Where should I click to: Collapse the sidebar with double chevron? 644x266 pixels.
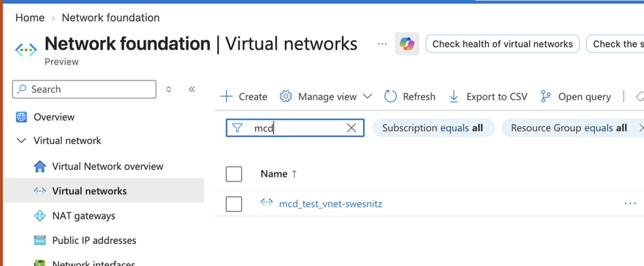191,89
